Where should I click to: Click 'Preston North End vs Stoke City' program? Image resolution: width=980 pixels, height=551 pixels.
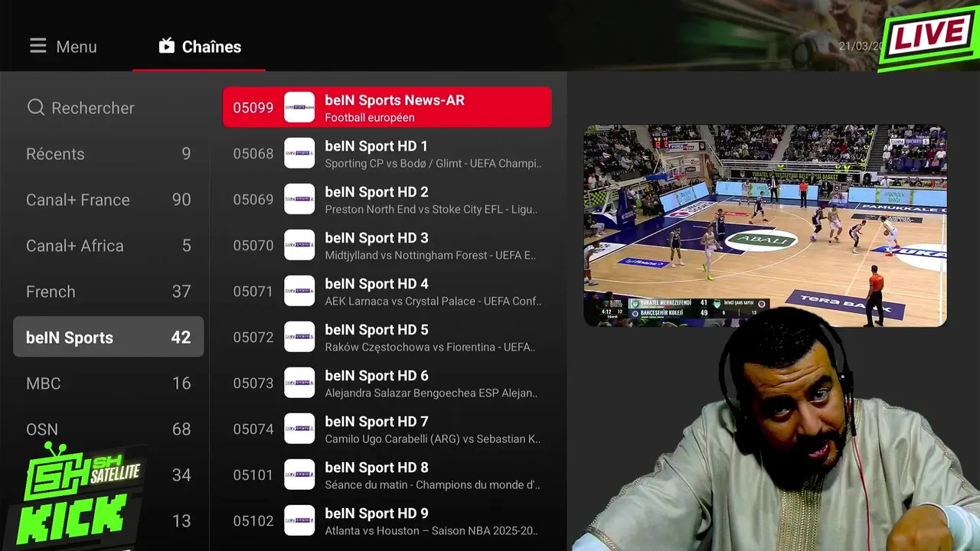(431, 210)
